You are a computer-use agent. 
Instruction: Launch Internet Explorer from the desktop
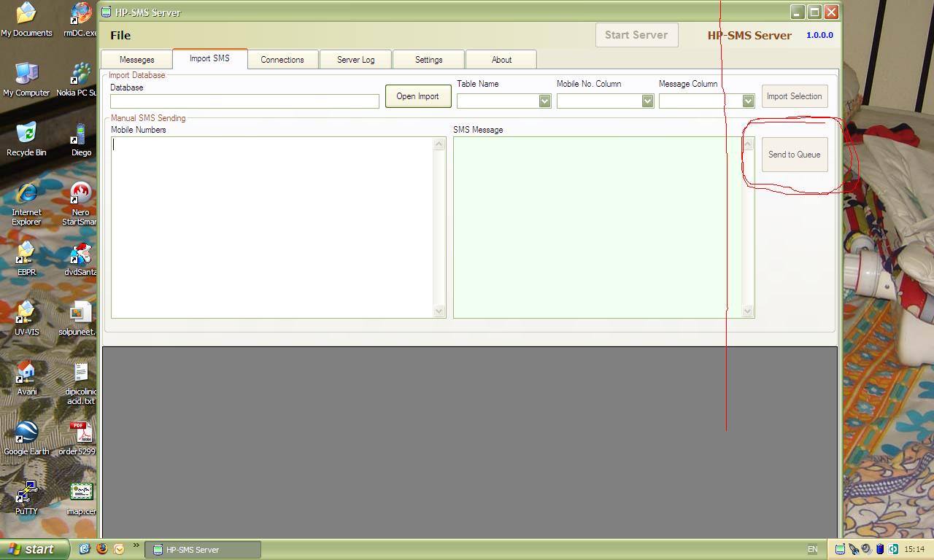click(x=26, y=194)
